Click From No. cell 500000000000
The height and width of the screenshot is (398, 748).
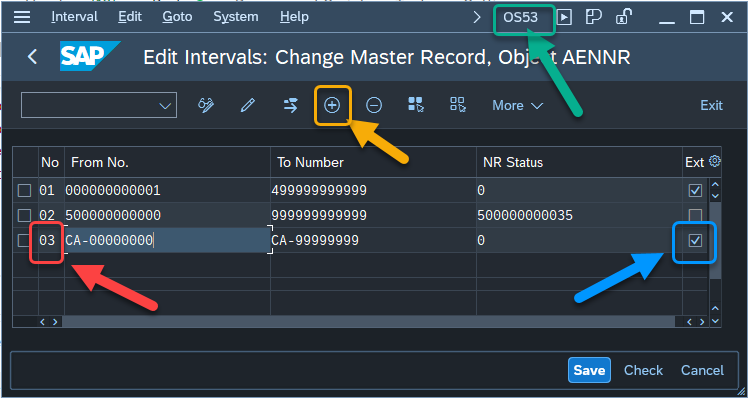tap(167, 216)
